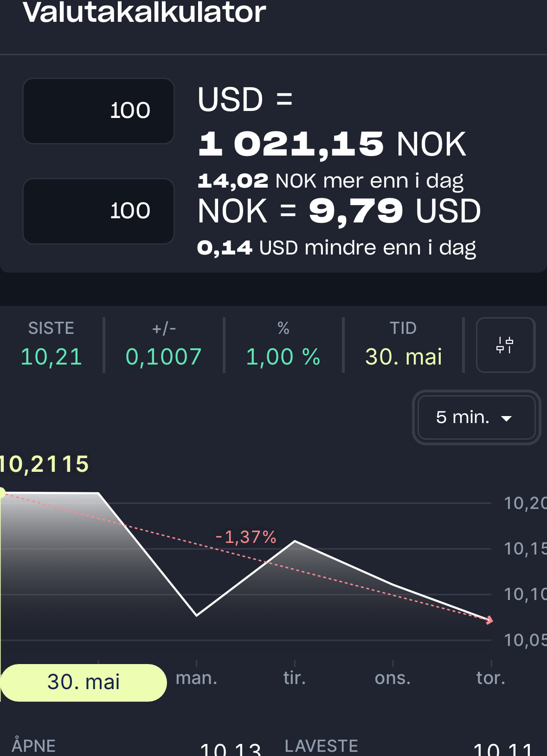Edit the NOK amount input field
Screen dimensions: 547x756
click(98, 211)
